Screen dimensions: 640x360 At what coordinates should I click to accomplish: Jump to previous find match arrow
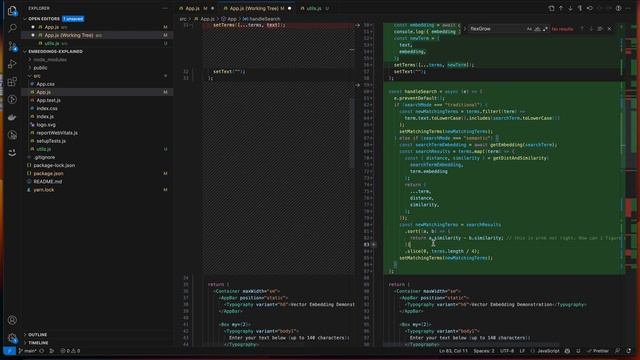coord(582,29)
